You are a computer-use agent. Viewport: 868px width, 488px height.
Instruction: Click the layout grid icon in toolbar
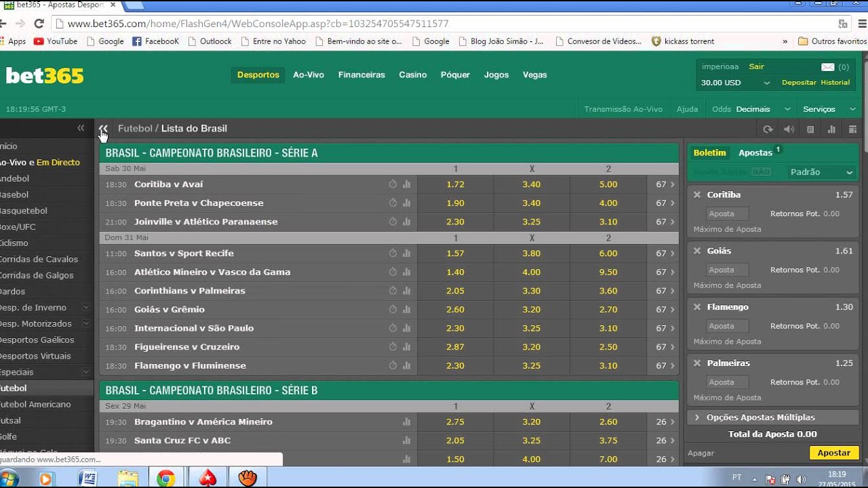[x=853, y=129]
